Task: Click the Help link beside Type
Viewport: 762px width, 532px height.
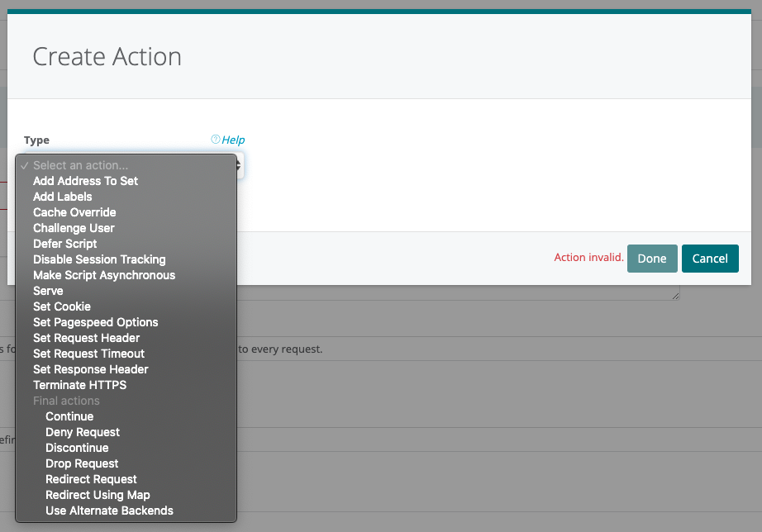Action: pyautogui.click(x=233, y=140)
